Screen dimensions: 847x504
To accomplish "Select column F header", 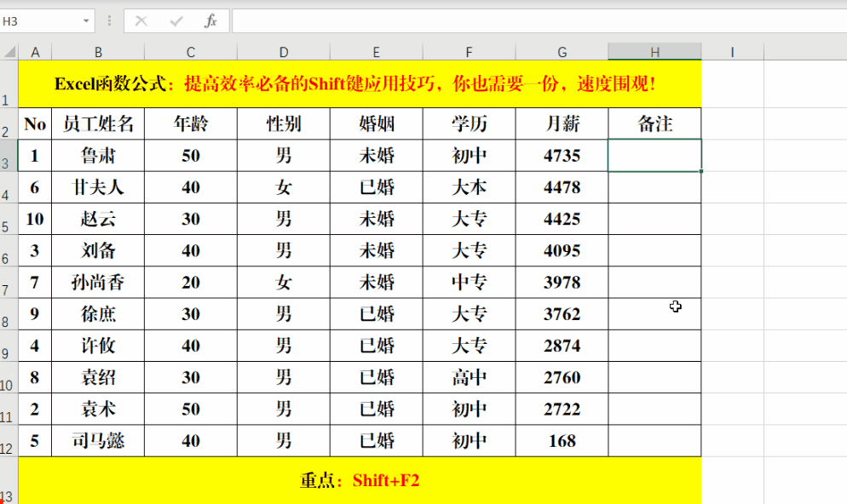I will 469,52.
